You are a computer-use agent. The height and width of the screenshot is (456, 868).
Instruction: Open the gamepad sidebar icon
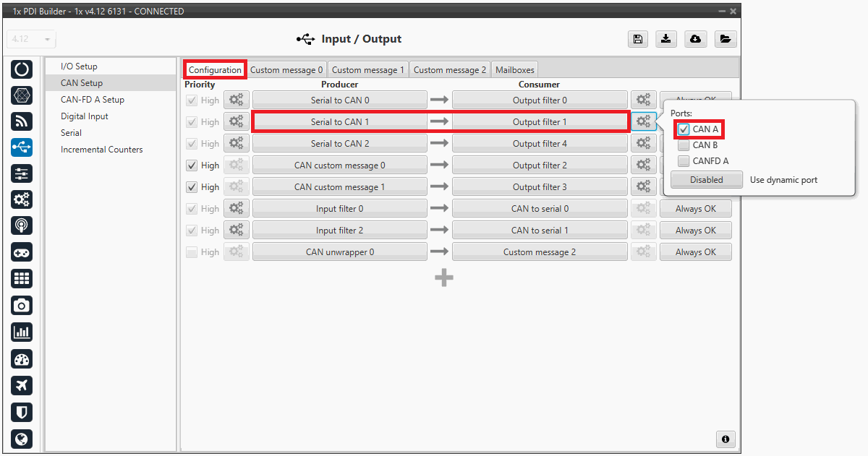tap(22, 252)
